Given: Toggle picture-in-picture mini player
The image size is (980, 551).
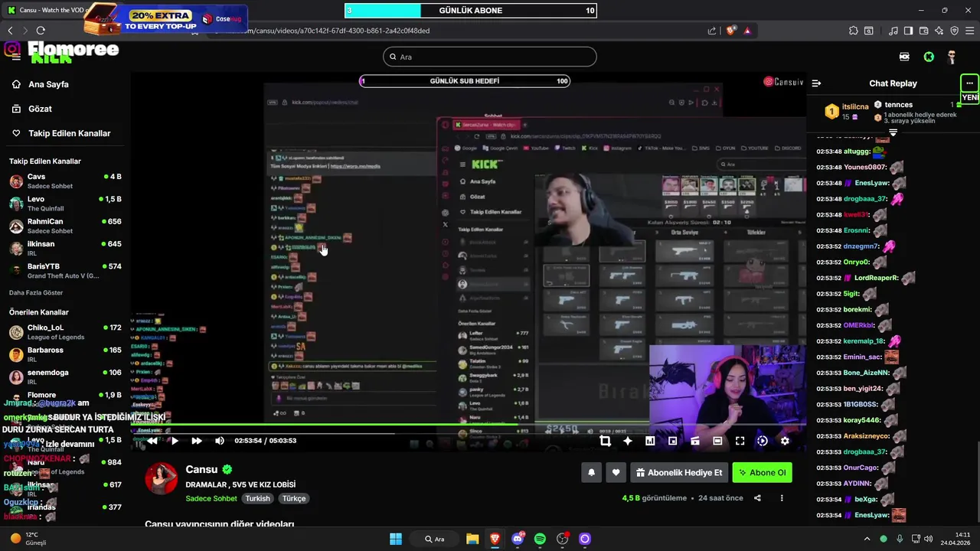Looking at the screenshot, I should click(x=672, y=441).
